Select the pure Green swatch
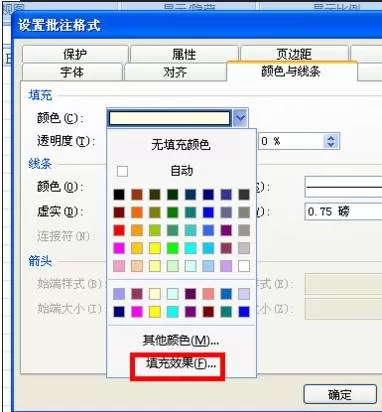This screenshot has height=412, width=382. coord(173,212)
